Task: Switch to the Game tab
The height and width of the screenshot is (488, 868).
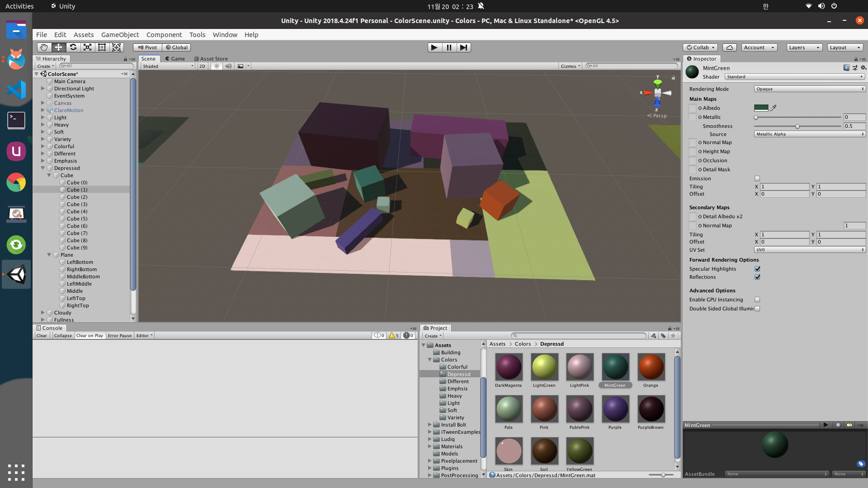Action: (175, 59)
